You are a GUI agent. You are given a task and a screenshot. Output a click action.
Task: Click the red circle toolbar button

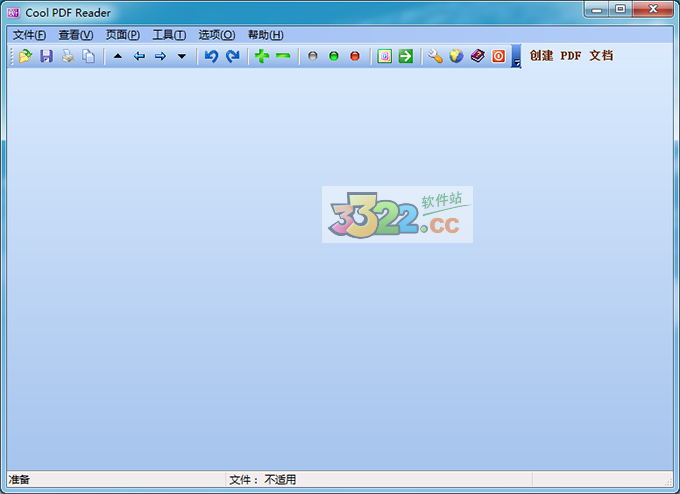[355, 56]
